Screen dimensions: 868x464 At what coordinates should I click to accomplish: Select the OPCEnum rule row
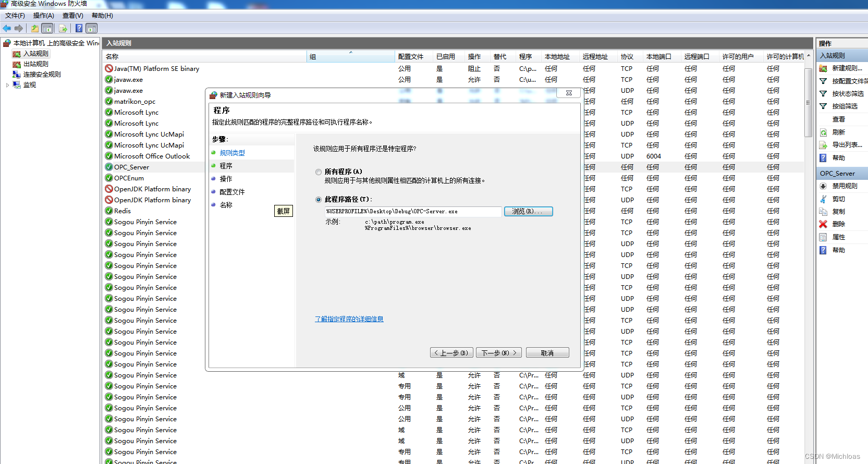pyautogui.click(x=129, y=178)
